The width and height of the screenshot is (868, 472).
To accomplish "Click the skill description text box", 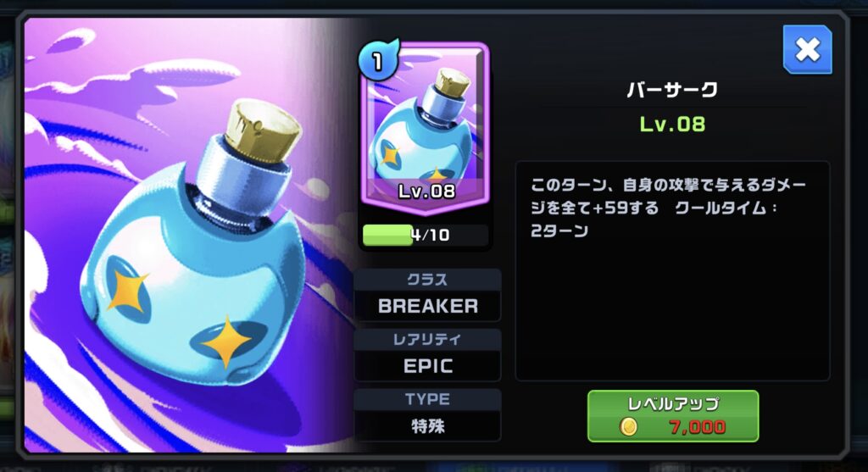I will coord(672,270).
